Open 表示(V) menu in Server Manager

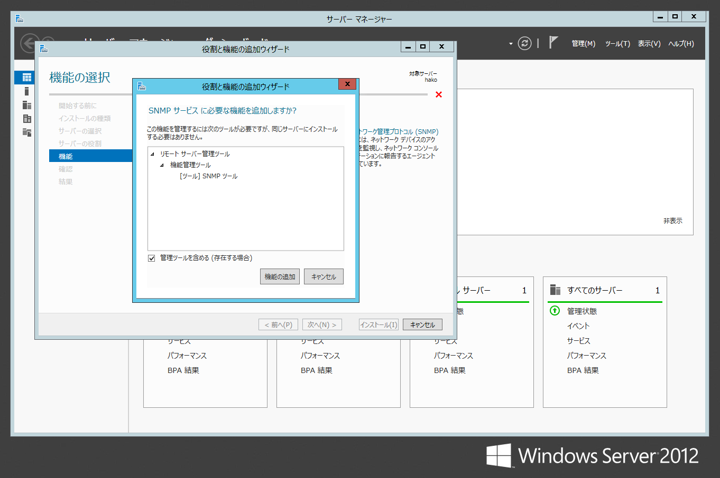(x=649, y=44)
